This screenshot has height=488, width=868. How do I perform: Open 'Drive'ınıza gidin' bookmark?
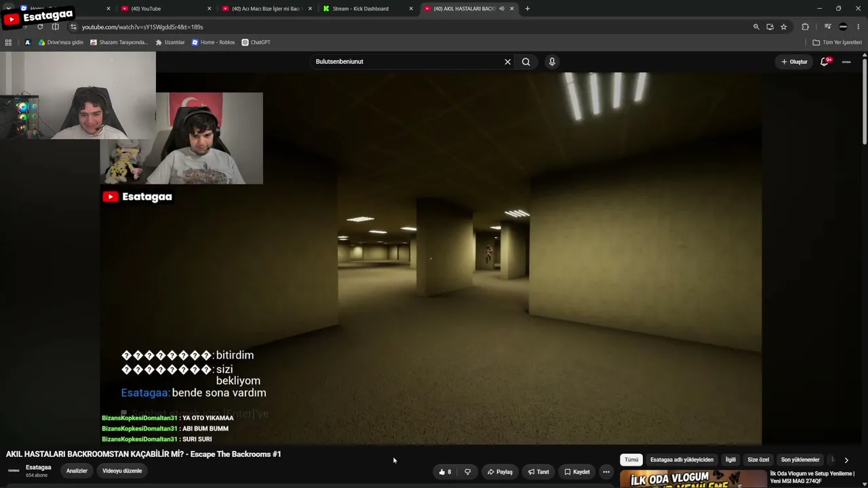[x=60, y=42]
